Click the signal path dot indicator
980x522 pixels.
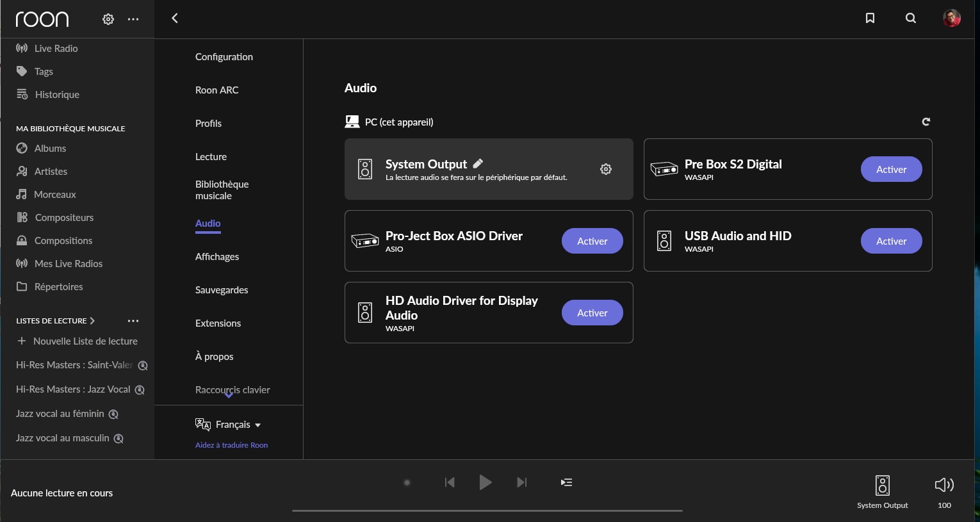point(407,483)
